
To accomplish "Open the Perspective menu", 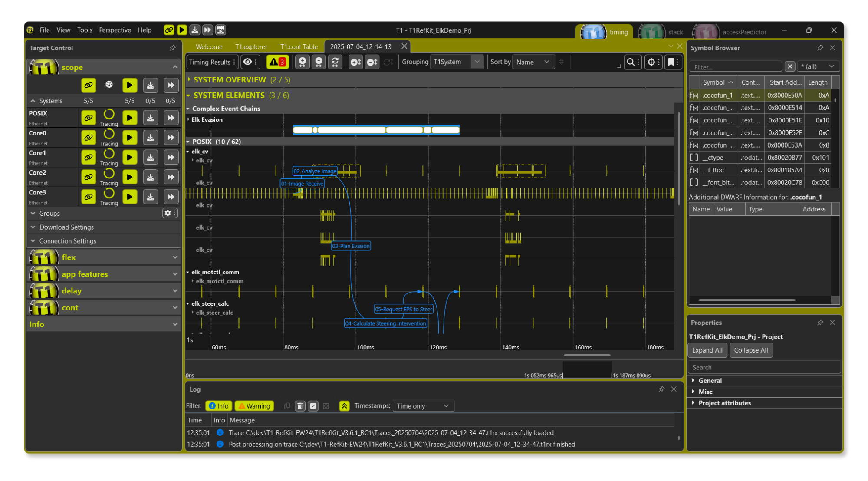I will click(x=115, y=30).
